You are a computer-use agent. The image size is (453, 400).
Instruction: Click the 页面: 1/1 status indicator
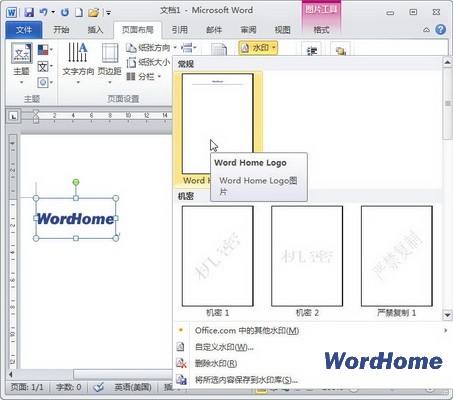[x=27, y=387]
